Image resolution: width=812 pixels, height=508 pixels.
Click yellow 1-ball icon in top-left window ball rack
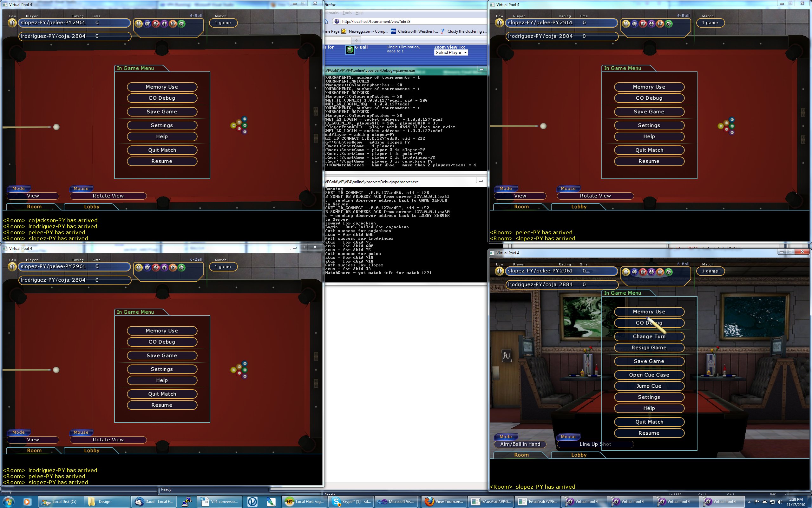[139, 23]
